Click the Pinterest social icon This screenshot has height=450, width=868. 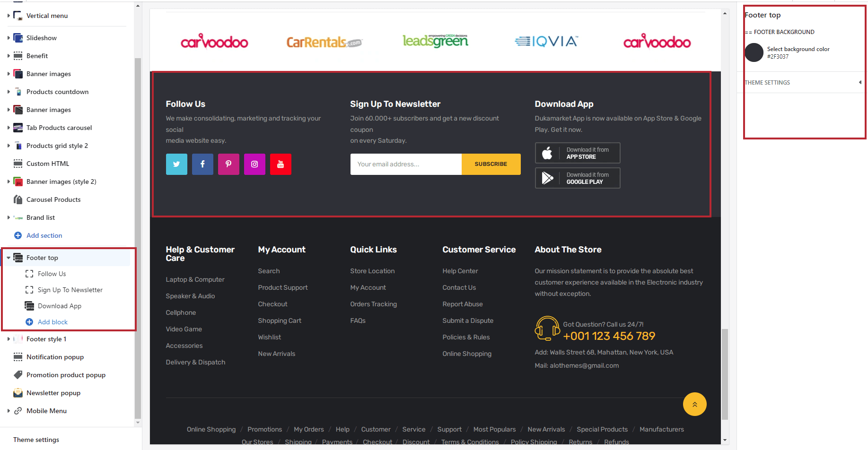pos(228,164)
